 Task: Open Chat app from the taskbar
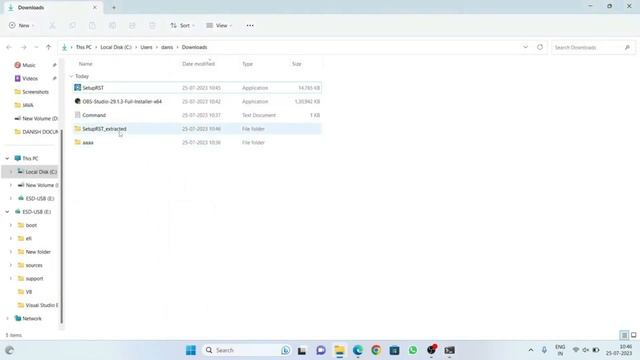click(321, 350)
